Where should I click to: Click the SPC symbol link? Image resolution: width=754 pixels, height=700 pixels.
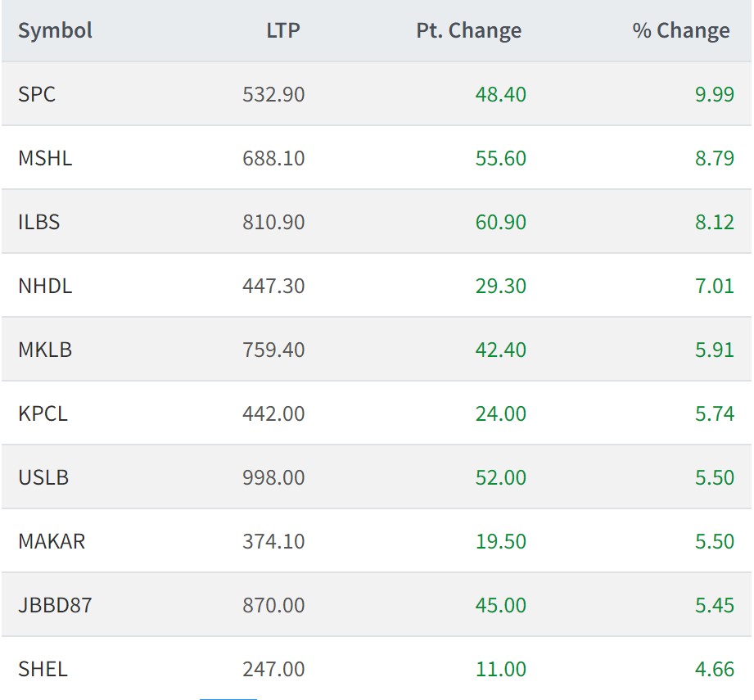point(37,94)
